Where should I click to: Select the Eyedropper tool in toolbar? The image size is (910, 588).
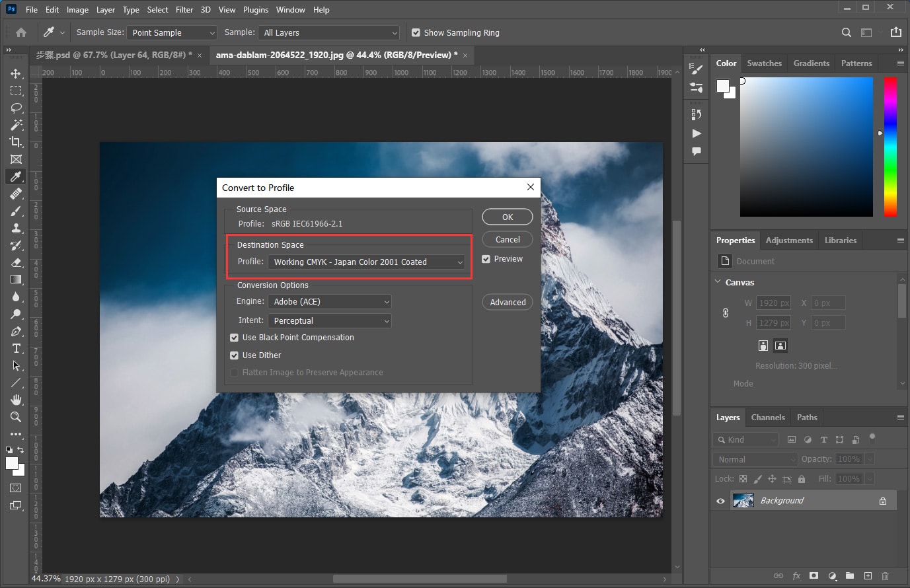16,176
